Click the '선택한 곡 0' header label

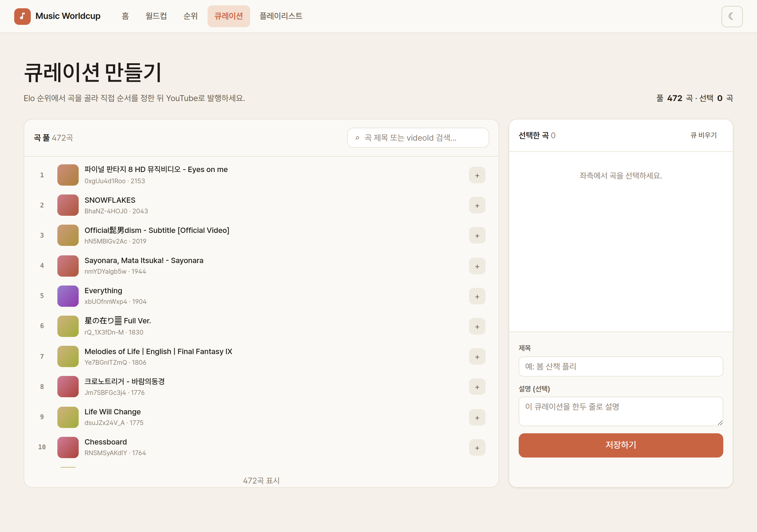(537, 135)
